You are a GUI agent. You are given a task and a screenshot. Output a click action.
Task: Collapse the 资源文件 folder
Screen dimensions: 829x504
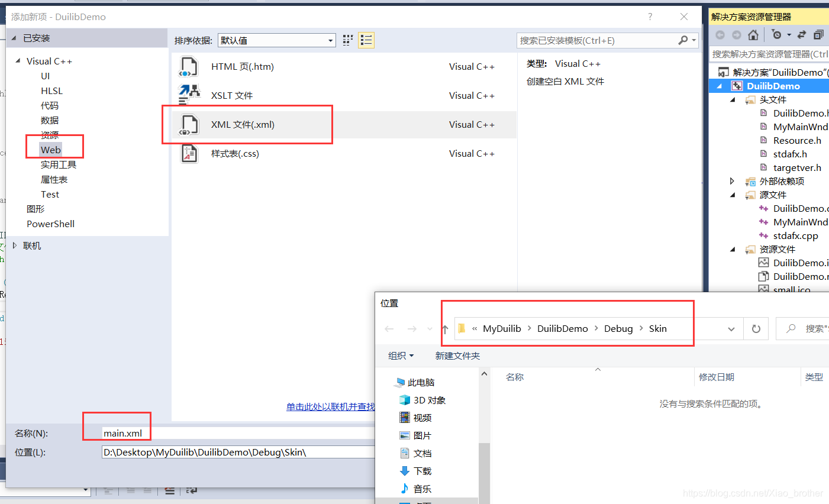[x=733, y=250]
